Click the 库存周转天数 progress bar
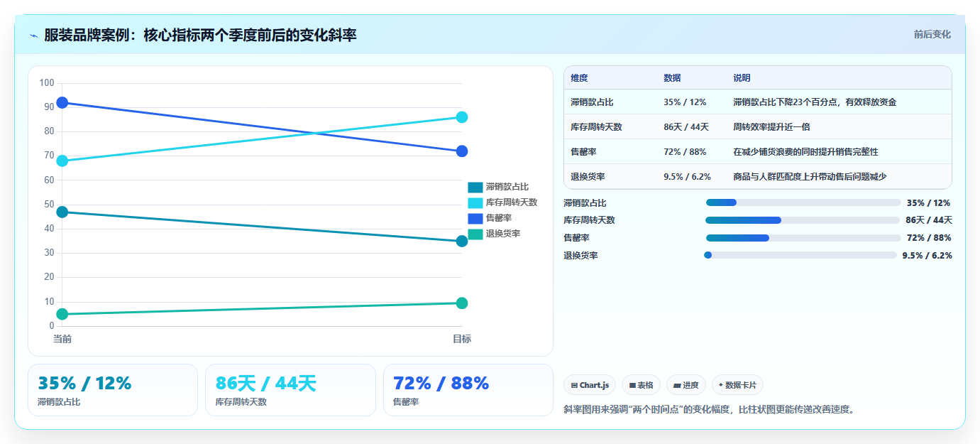 [x=803, y=220]
